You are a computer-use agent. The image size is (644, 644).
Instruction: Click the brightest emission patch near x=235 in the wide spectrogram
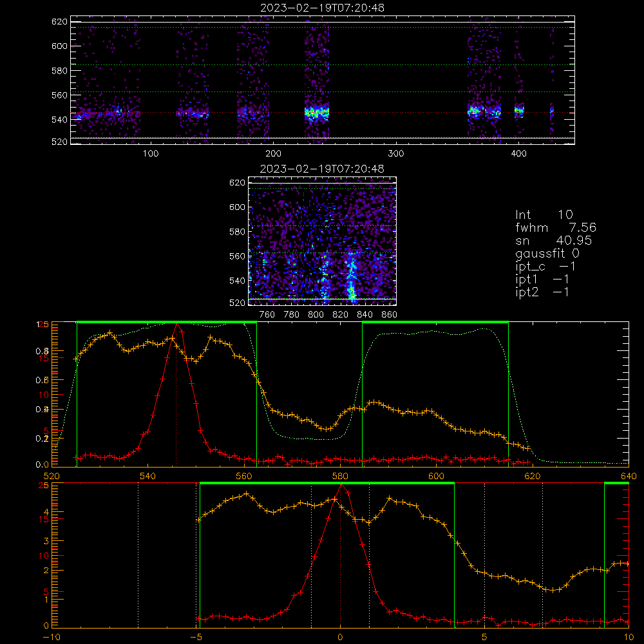click(317, 112)
